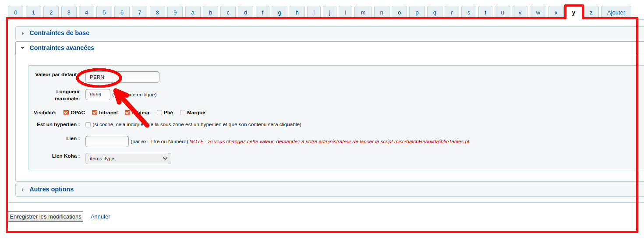This screenshot has width=644, height=247.
Task: Switch to subfield tab 9
Action: (175, 12)
